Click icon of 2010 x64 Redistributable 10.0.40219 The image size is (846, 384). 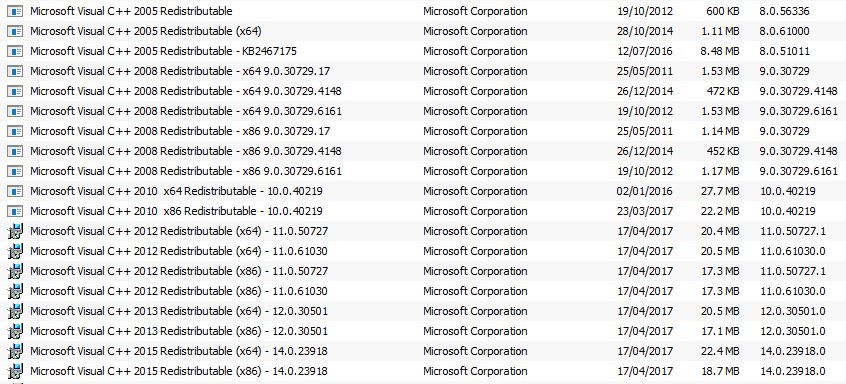(15, 190)
